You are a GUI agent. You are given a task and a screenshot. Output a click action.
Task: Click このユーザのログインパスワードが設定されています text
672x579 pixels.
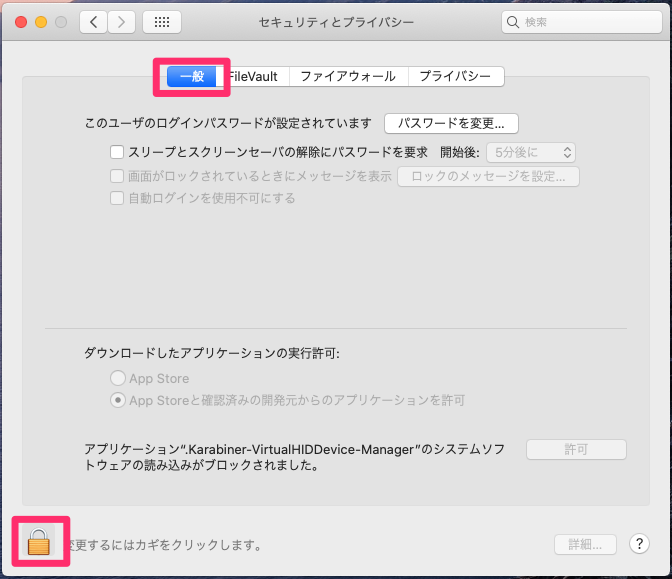point(228,123)
